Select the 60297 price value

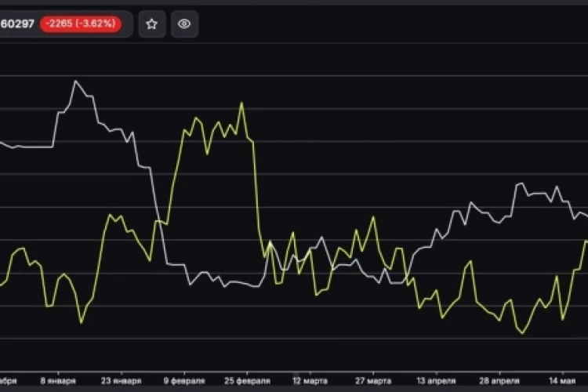pyautogui.click(x=17, y=24)
